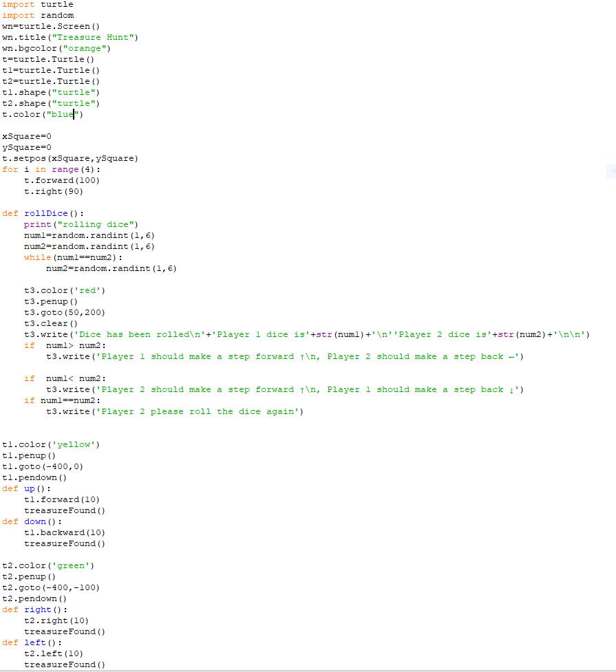616x672 pixels.
Task: Click the t3.clear() line
Action: (x=51, y=323)
